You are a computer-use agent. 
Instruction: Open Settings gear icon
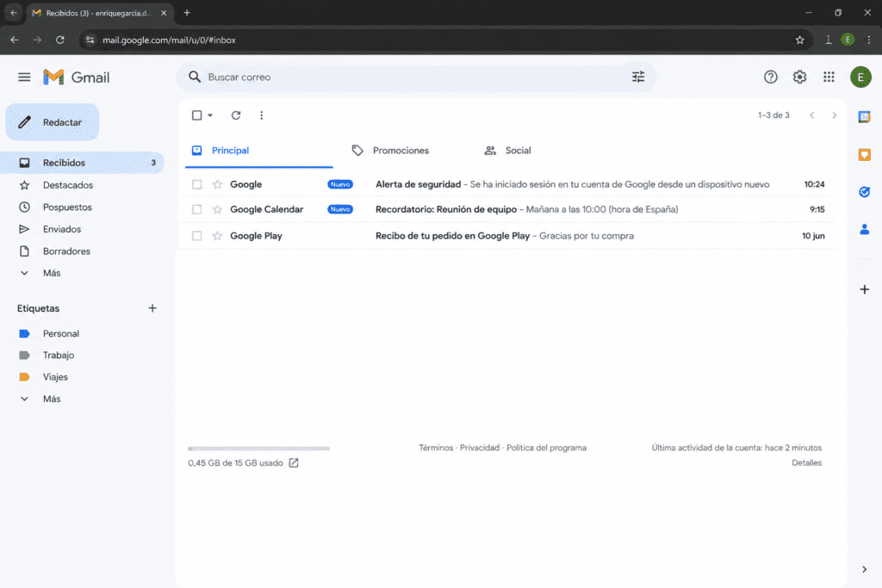pyautogui.click(x=799, y=77)
